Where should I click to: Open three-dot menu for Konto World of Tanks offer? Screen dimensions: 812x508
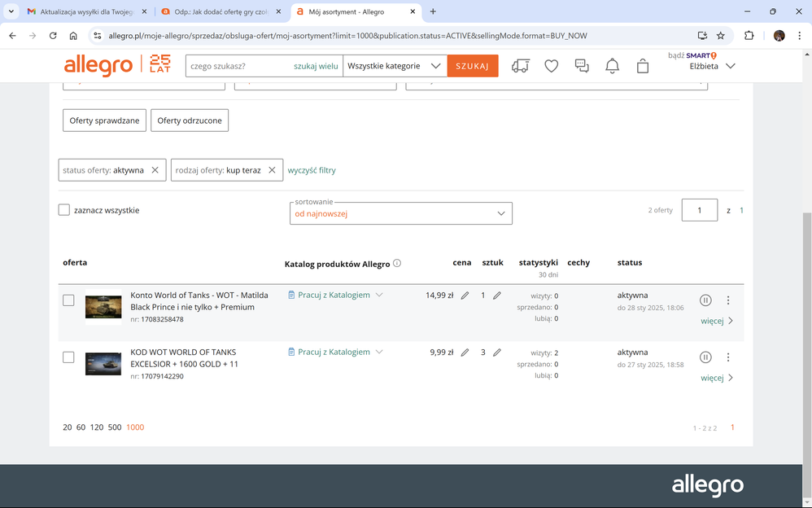[x=727, y=300]
